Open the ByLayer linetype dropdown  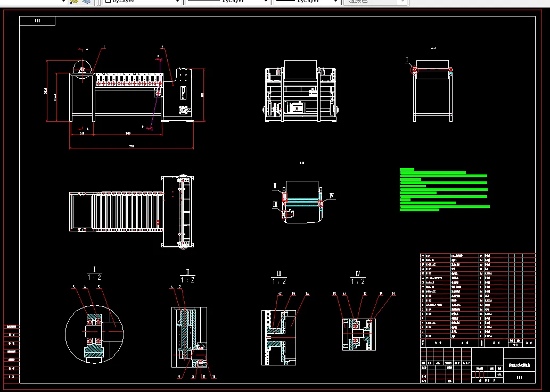(227, 2)
